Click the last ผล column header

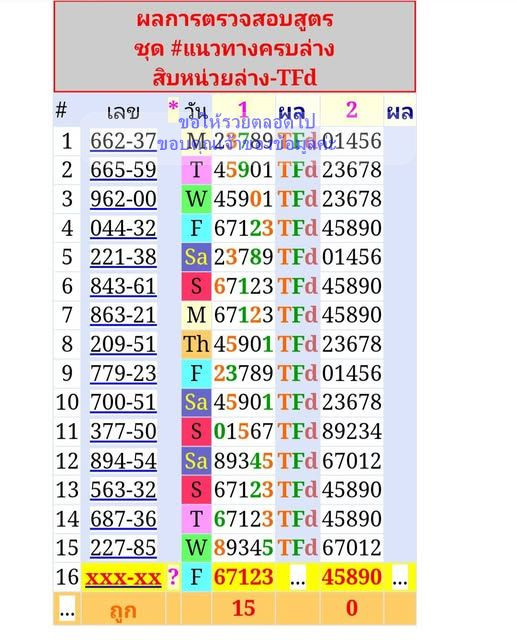400,111
